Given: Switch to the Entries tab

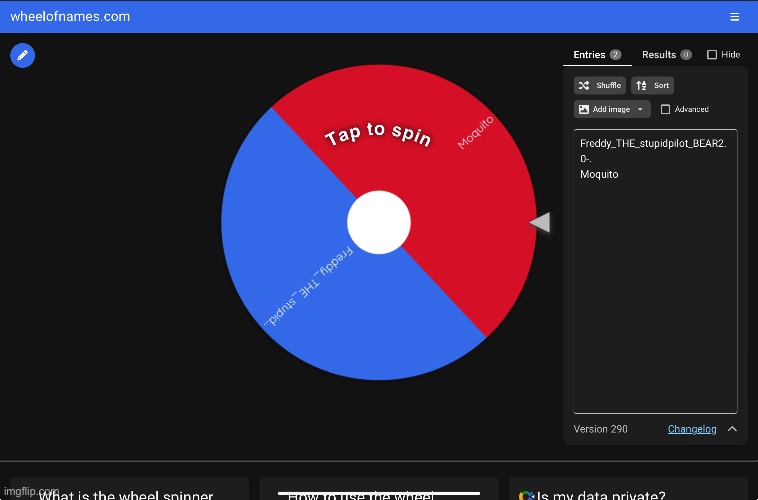Looking at the screenshot, I should point(597,55).
